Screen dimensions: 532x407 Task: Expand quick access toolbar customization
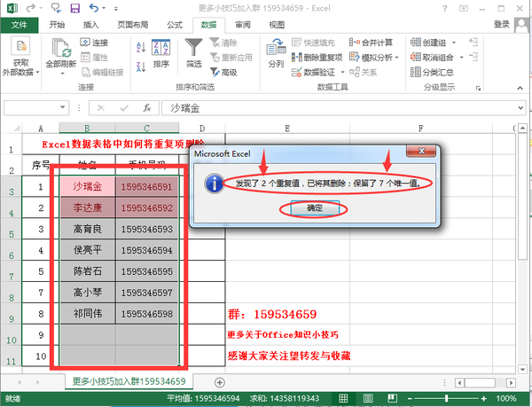116,9
